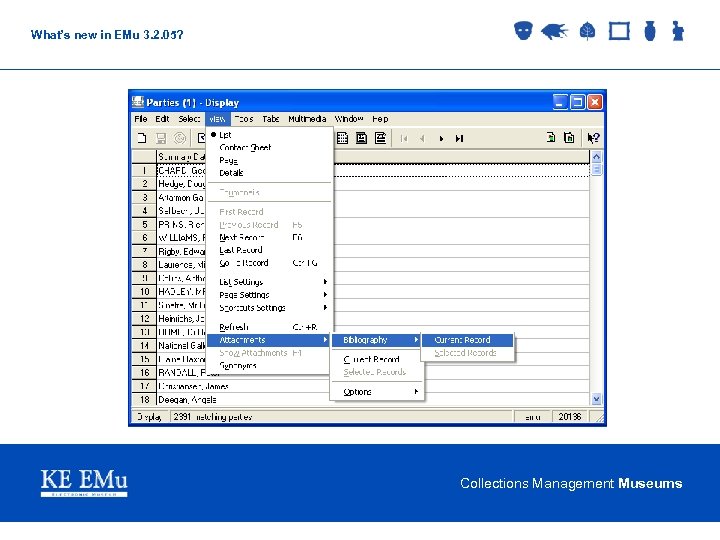Open the Tools menu

click(244, 119)
